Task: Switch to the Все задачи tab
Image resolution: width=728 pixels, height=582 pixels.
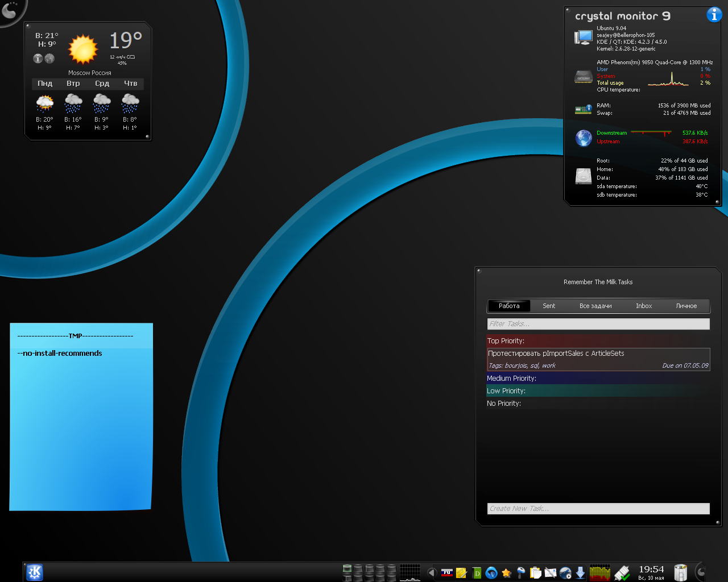Action: 595,306
